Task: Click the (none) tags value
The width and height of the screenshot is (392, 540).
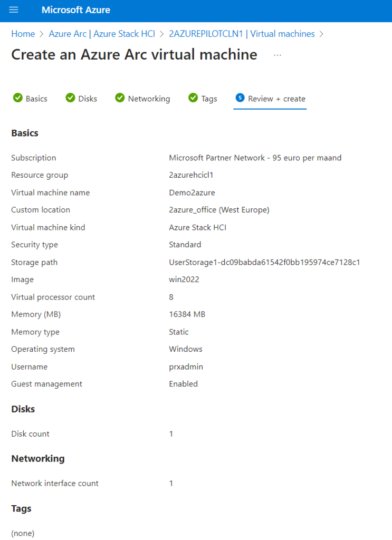Action: coord(23,534)
